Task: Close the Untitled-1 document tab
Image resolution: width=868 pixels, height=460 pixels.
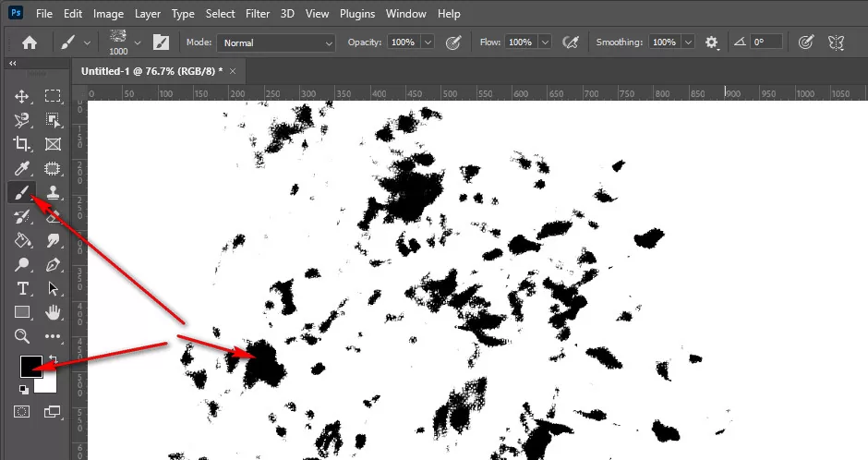Action: [x=233, y=71]
